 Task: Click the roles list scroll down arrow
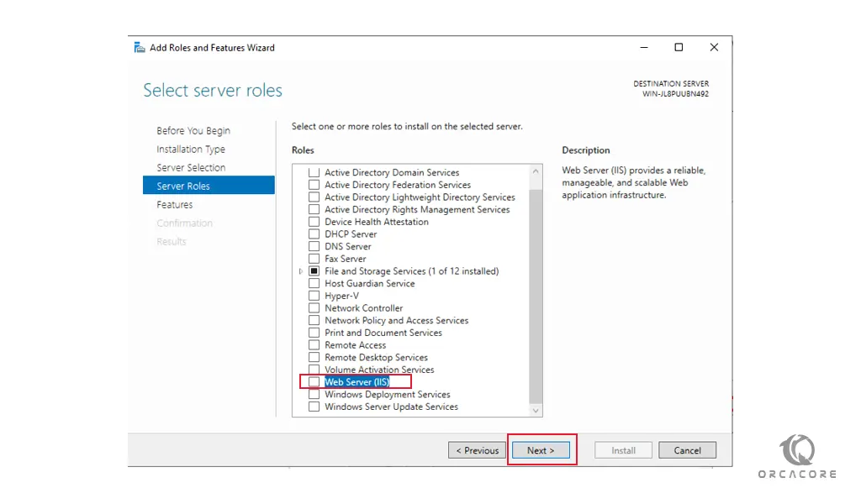tap(536, 410)
